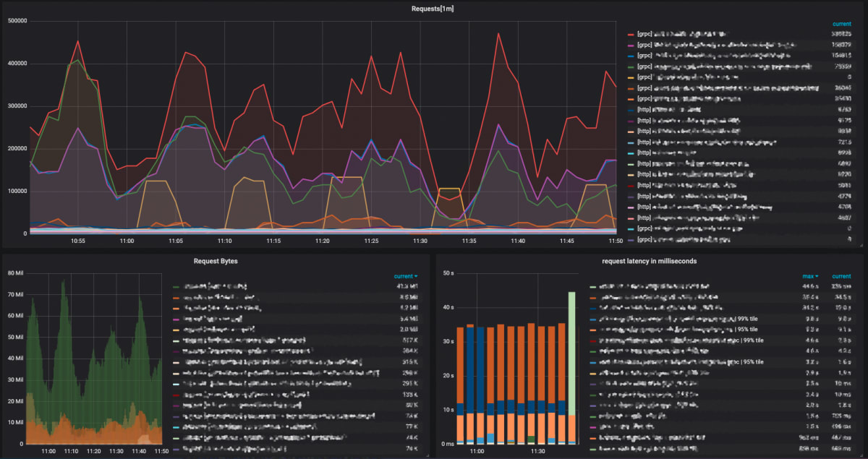Select the 35.4 s max latency value

click(809, 298)
